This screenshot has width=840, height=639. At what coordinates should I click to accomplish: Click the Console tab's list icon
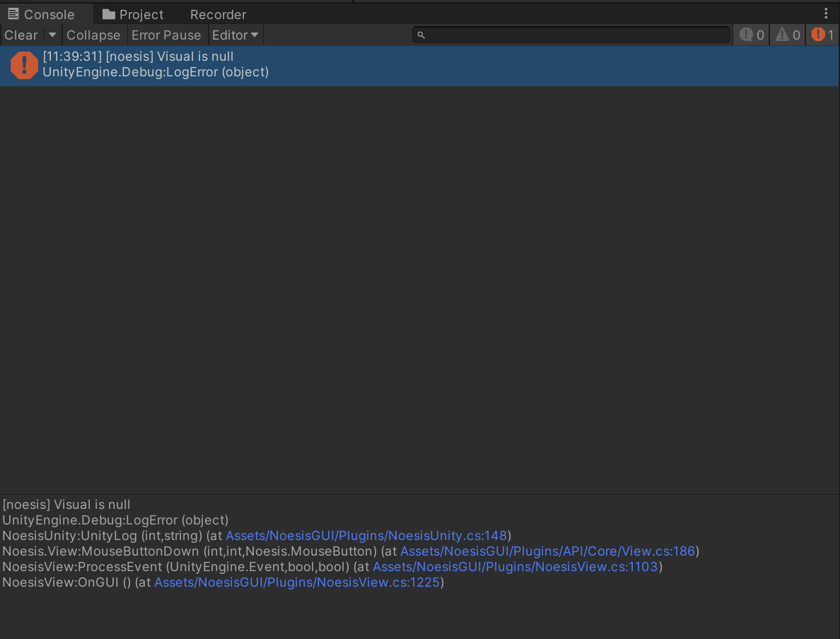pyautogui.click(x=13, y=14)
